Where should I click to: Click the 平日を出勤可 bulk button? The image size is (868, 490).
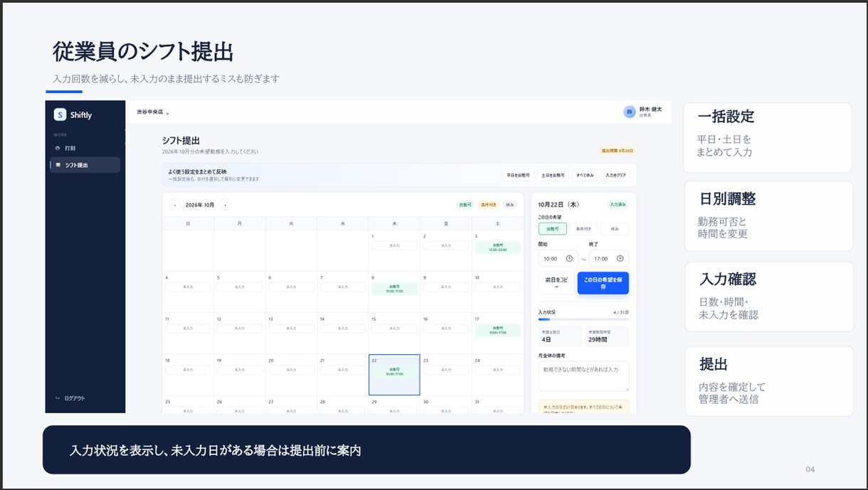pyautogui.click(x=518, y=175)
